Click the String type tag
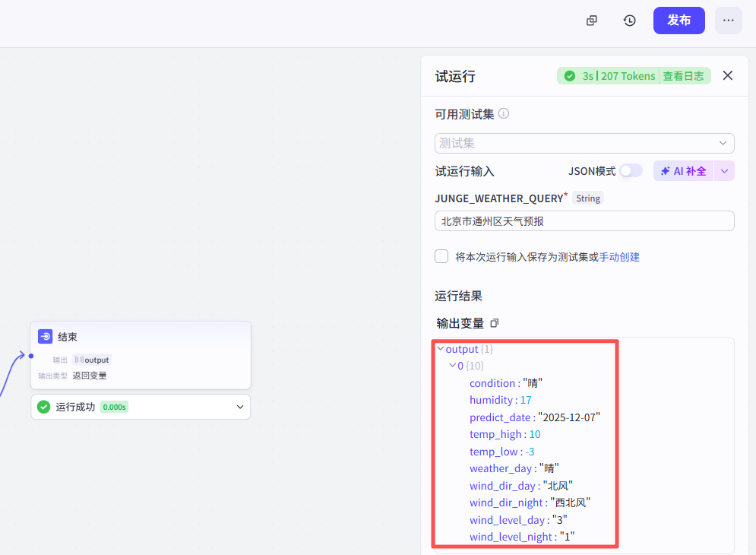Image resolution: width=756 pixels, height=555 pixels. click(x=588, y=198)
